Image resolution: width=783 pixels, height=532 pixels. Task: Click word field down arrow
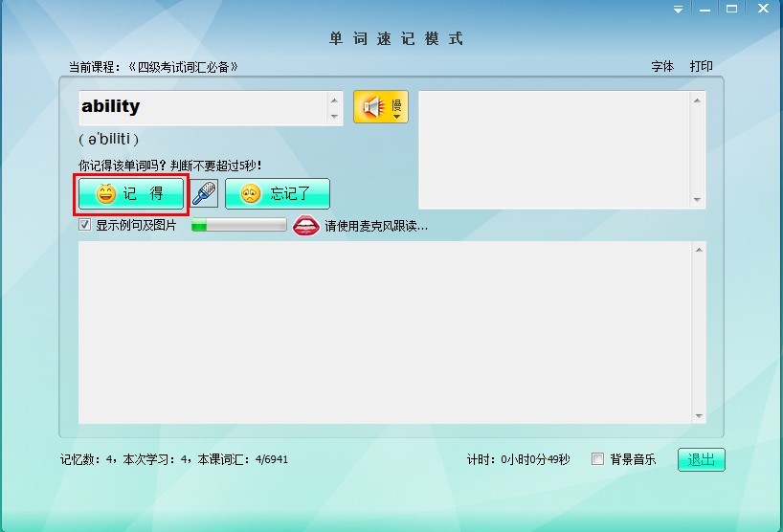[334, 117]
